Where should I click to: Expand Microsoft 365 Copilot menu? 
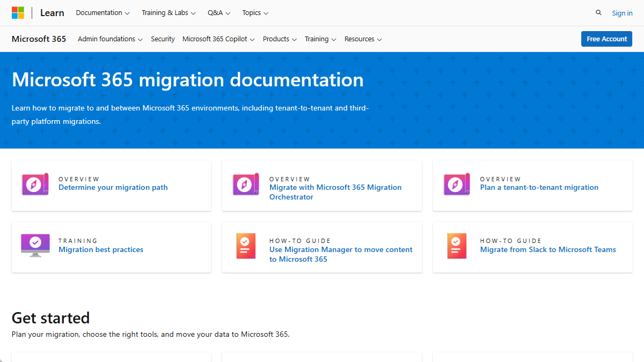pos(218,39)
